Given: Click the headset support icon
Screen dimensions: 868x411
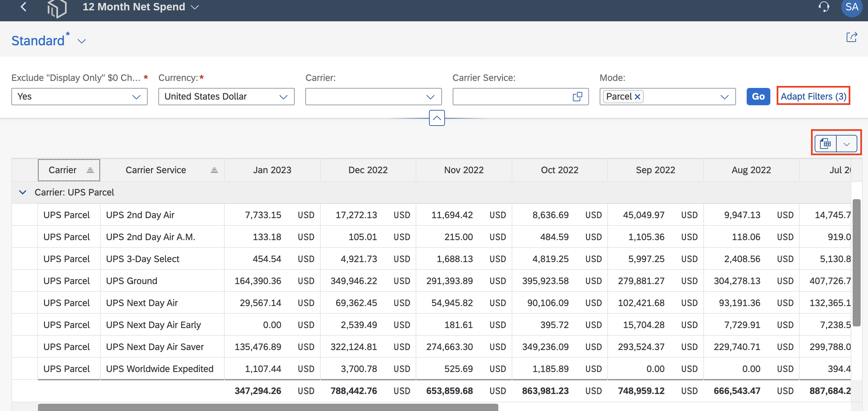Looking at the screenshot, I should pyautogui.click(x=824, y=7).
